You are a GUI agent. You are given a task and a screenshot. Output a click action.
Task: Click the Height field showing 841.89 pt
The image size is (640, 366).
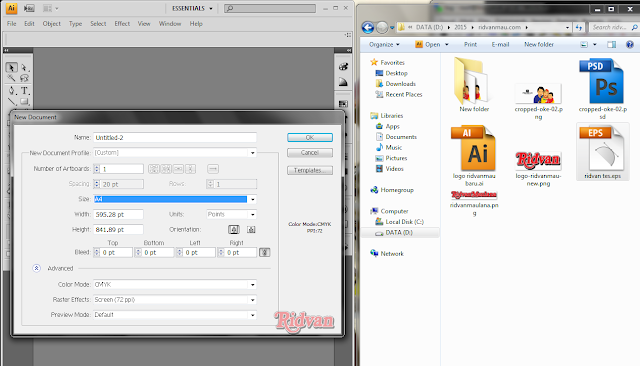click(118, 230)
